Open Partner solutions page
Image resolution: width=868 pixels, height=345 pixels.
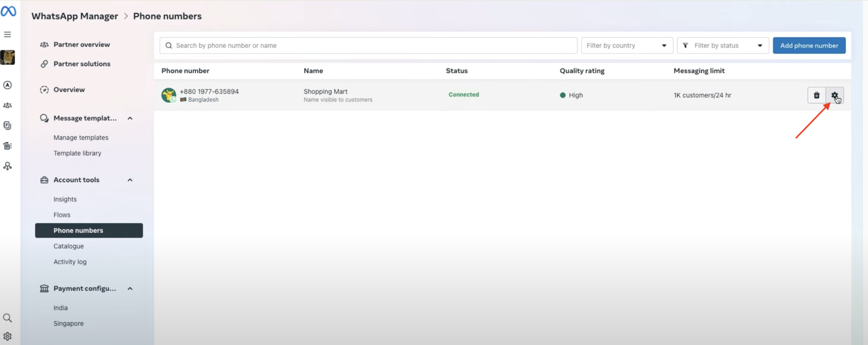pos(82,64)
